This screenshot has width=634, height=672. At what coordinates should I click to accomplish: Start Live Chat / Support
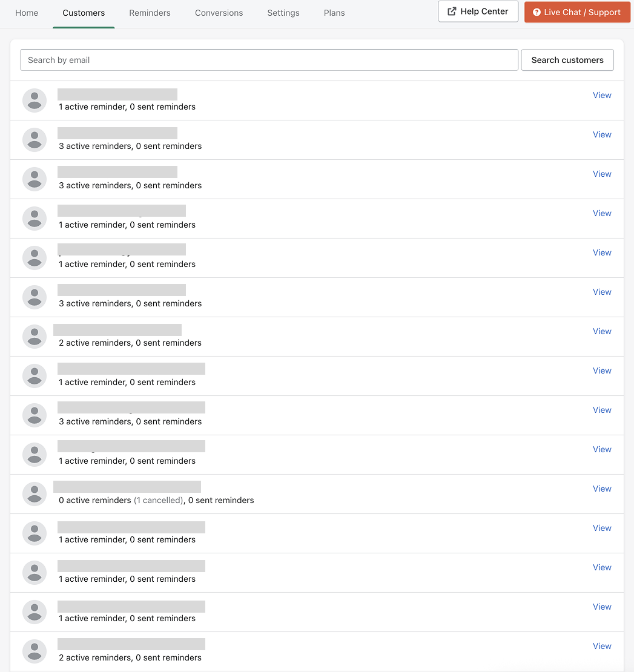[x=576, y=12]
